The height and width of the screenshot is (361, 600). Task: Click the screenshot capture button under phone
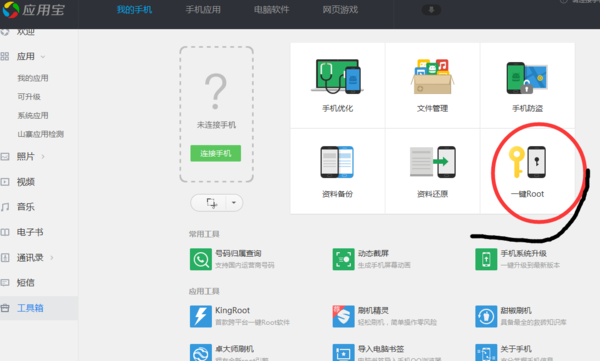pyautogui.click(x=211, y=203)
